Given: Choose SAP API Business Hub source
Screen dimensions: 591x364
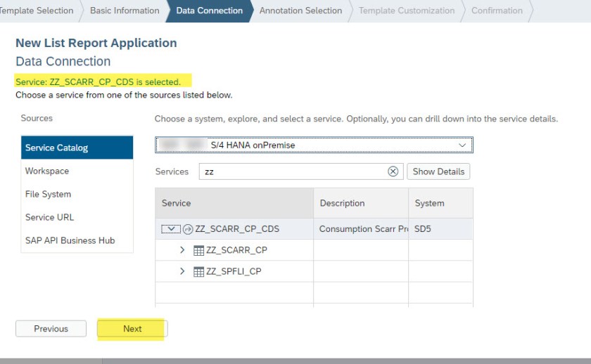Looking at the screenshot, I should click(70, 240).
